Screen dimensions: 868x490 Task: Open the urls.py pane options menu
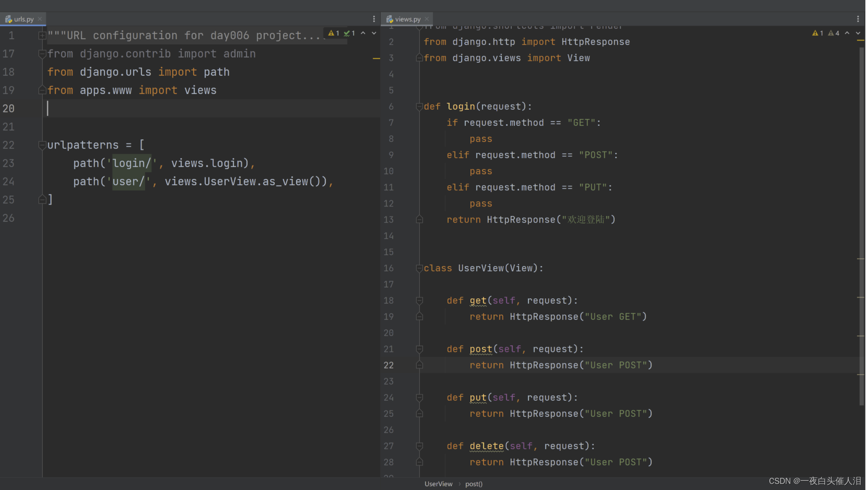tap(374, 19)
